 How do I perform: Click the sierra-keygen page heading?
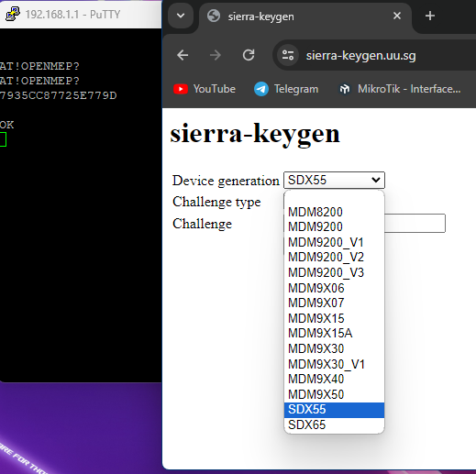coord(255,134)
